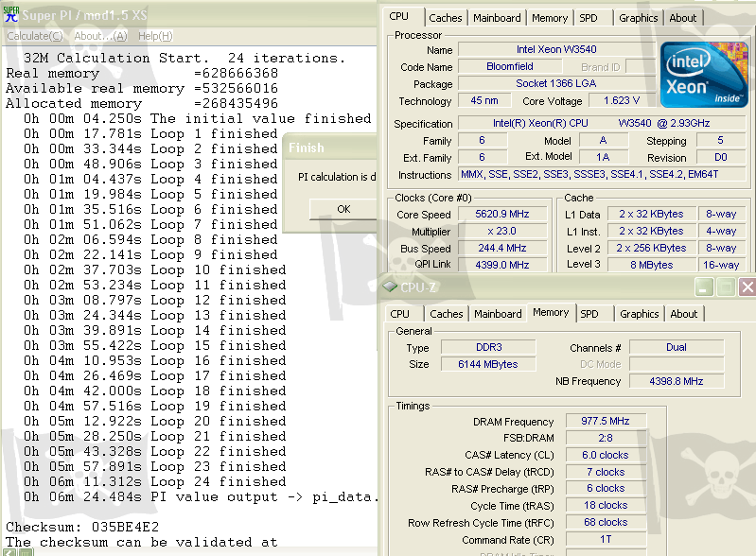Click the left scroll arrow in Super PI
The width and height of the screenshot is (756, 556).
(9, 552)
